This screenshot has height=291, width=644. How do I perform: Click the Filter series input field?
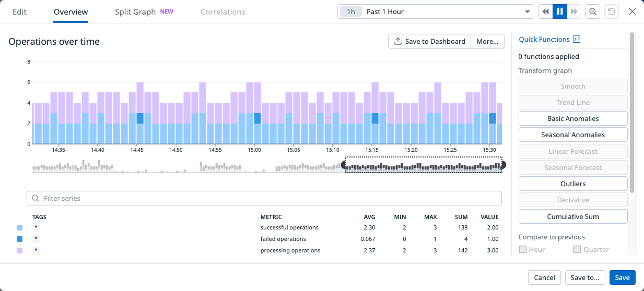[x=264, y=198]
